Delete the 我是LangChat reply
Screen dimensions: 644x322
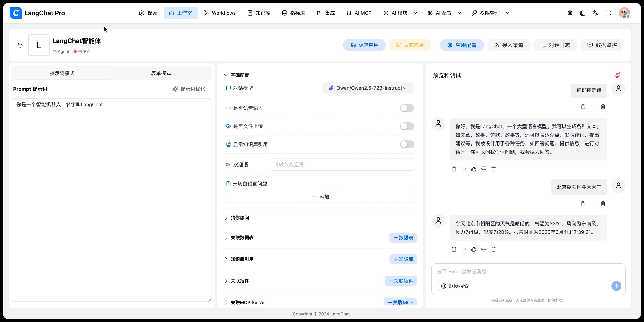point(493,169)
